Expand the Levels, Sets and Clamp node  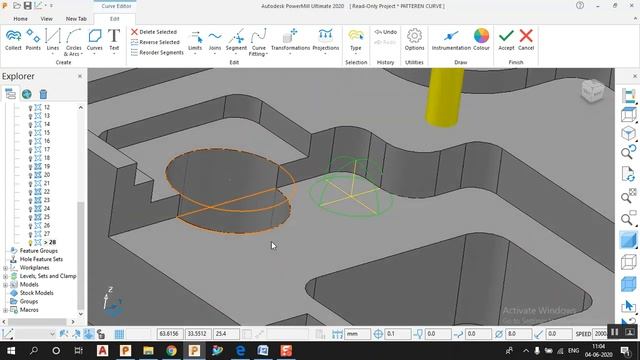[5, 277]
